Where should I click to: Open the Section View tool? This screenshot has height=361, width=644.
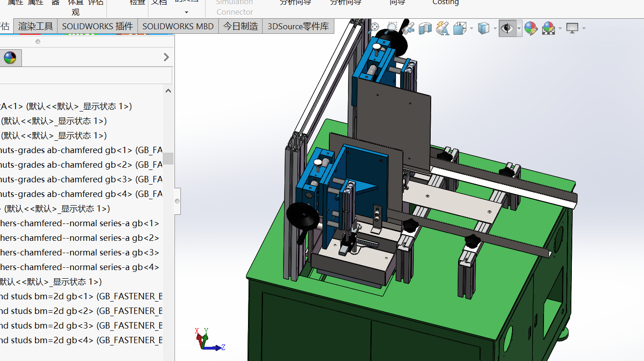(x=425, y=28)
